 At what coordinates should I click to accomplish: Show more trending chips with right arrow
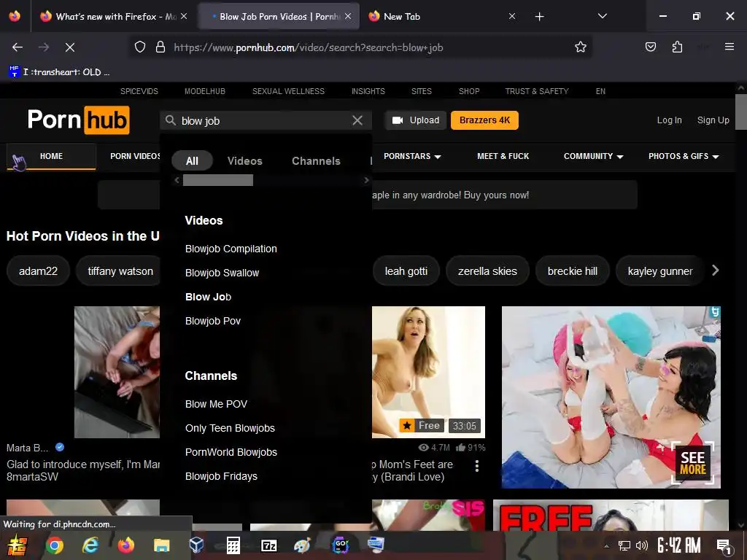(715, 271)
